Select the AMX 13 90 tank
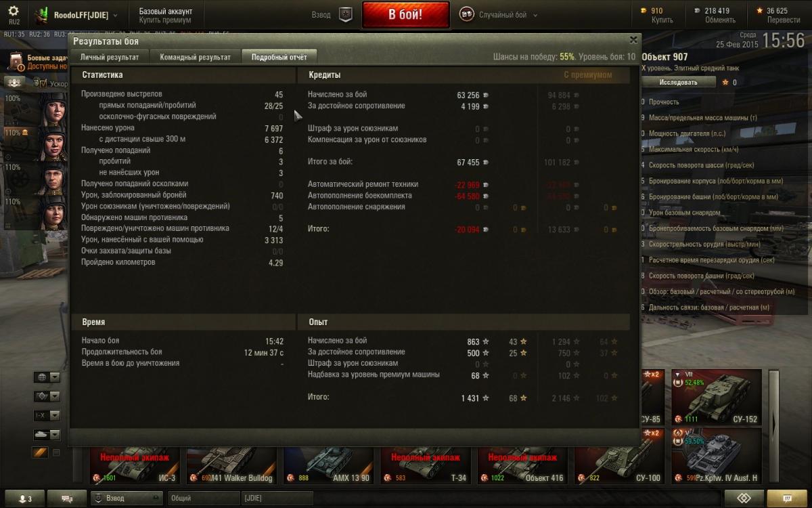812x508 pixels. [329, 466]
